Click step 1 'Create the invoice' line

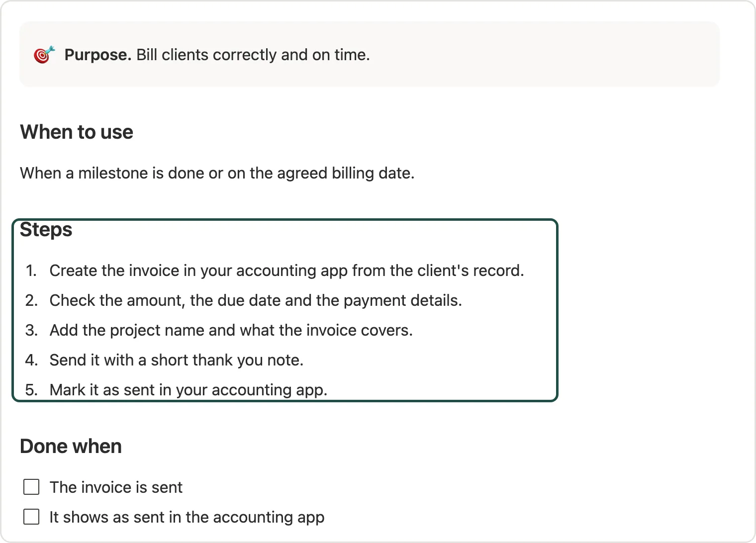click(x=287, y=271)
